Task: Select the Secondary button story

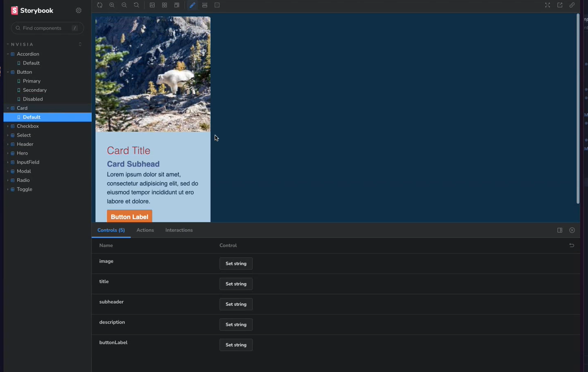Action: (x=35, y=90)
